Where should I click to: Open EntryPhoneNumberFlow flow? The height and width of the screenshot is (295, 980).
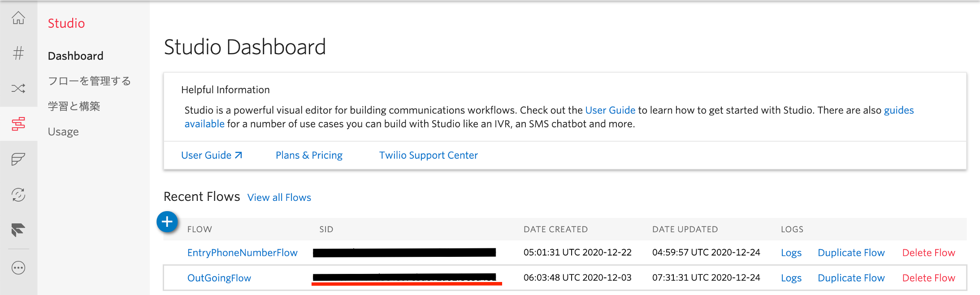pos(243,253)
